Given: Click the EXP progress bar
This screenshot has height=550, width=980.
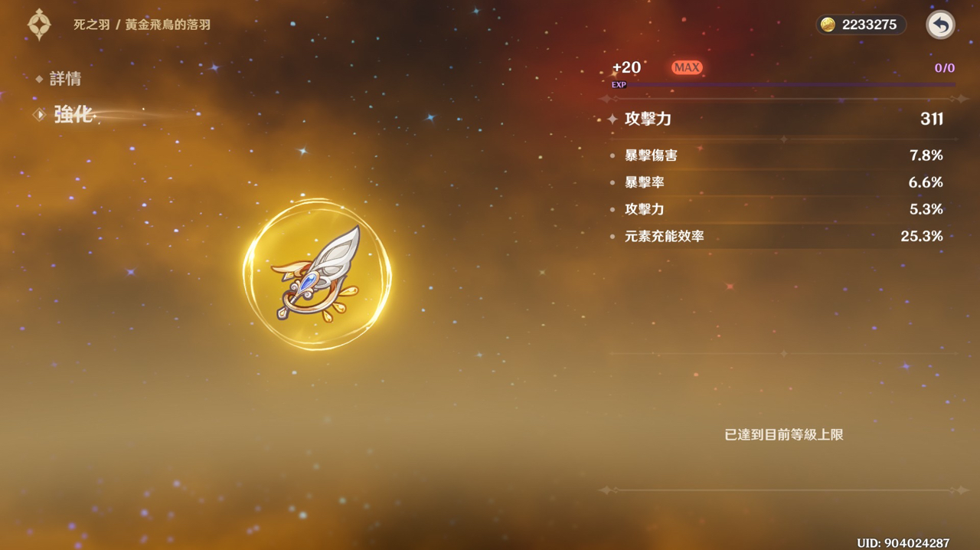Looking at the screenshot, I should pos(783,85).
